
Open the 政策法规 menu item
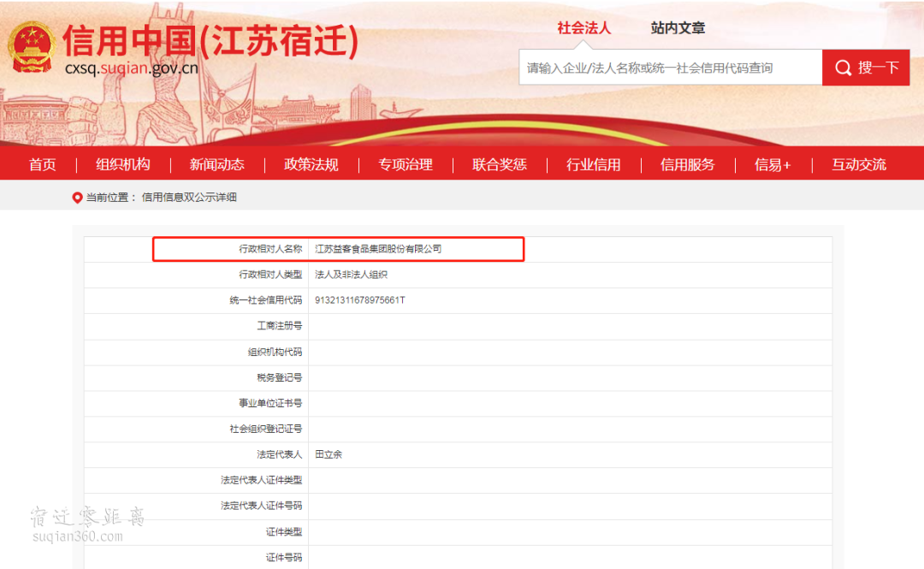(311, 164)
